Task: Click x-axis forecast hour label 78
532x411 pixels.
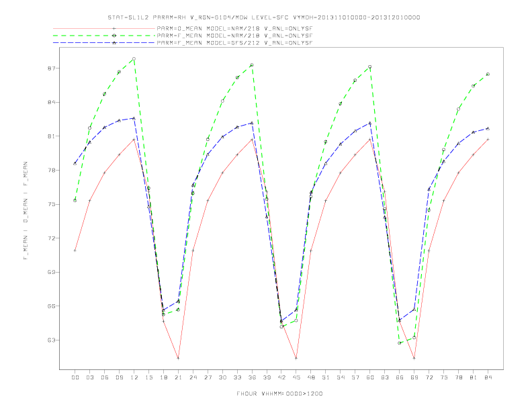Action: click(x=458, y=377)
